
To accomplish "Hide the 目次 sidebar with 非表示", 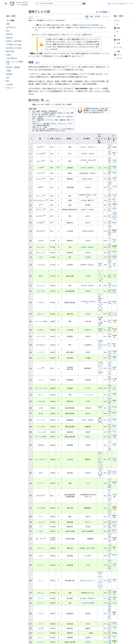I will pyautogui.click(x=14, y=16).
